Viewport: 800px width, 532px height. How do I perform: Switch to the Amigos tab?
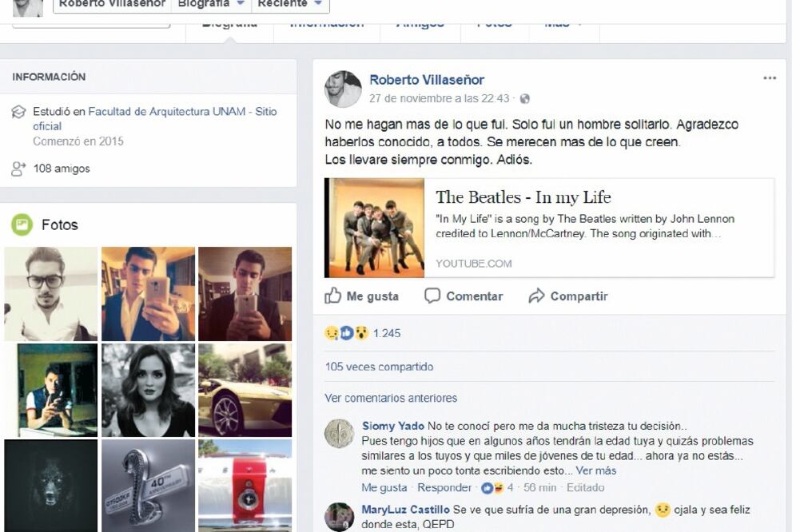point(420,22)
